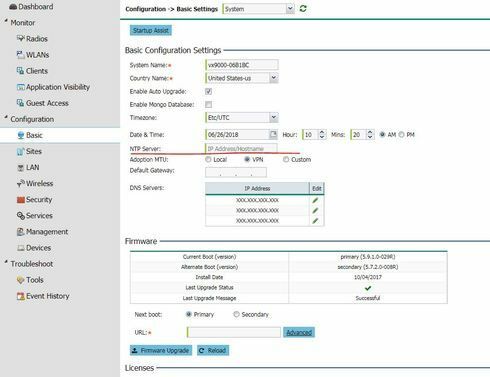This screenshot has height=377, width=490.
Task: Click the green refresh icon
Action: point(303,9)
